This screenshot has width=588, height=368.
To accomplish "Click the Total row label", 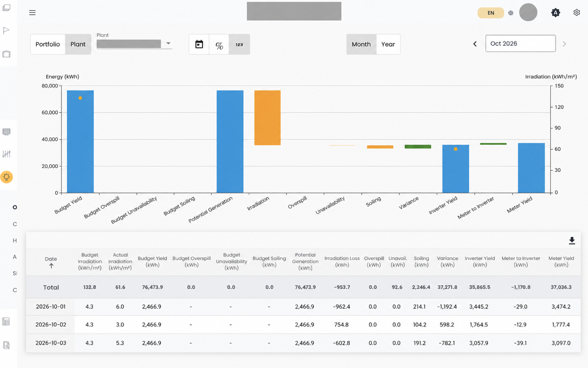I will [51, 287].
